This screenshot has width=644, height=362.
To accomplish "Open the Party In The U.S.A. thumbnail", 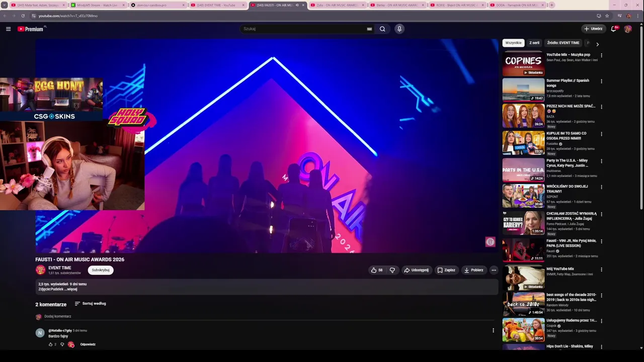I will click(x=523, y=170).
